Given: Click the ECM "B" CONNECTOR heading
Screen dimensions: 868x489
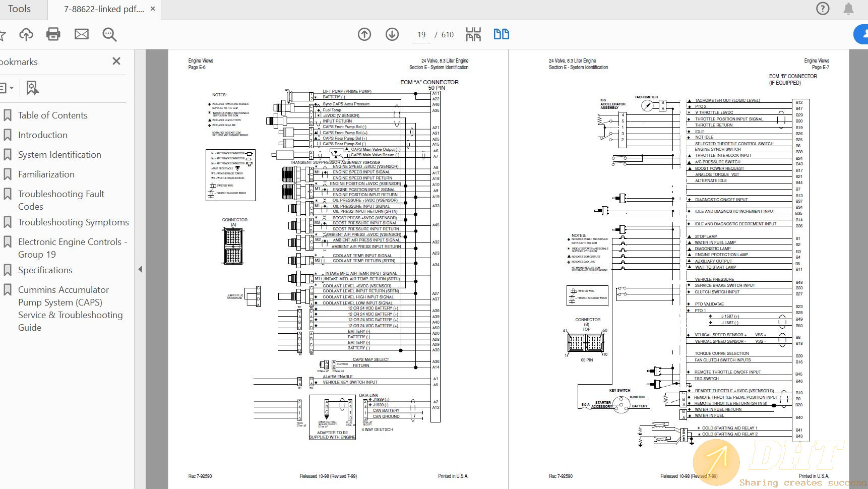Looking at the screenshot, I should click(793, 77).
